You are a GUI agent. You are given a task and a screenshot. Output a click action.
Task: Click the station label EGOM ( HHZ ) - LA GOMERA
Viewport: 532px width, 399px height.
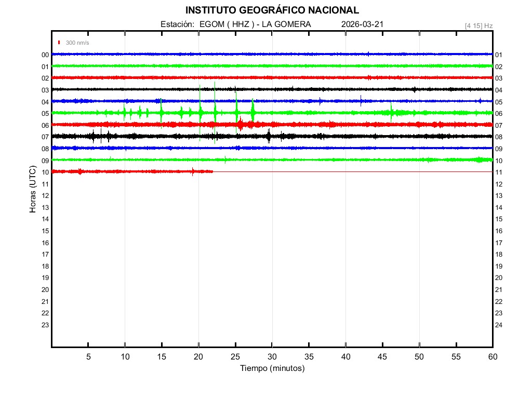pyautogui.click(x=236, y=24)
